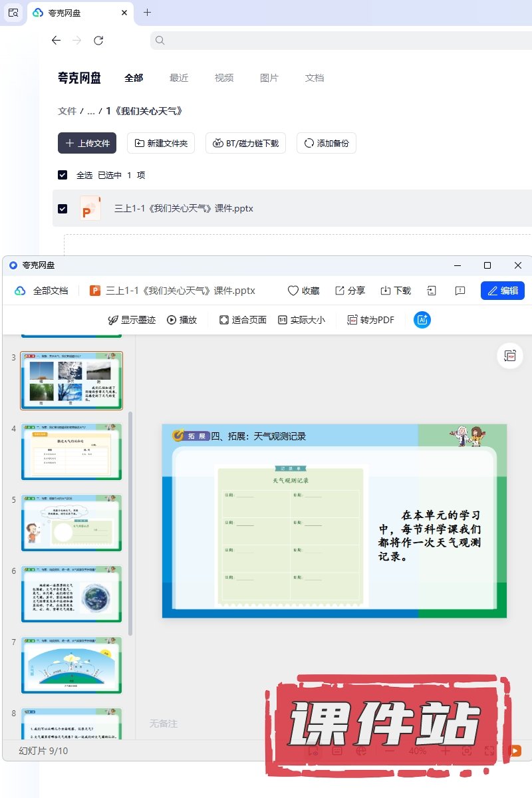Viewport: 532px width, 798px height.
Task: Select slide 6 thumbnail with Earth image
Action: pyautogui.click(x=71, y=594)
